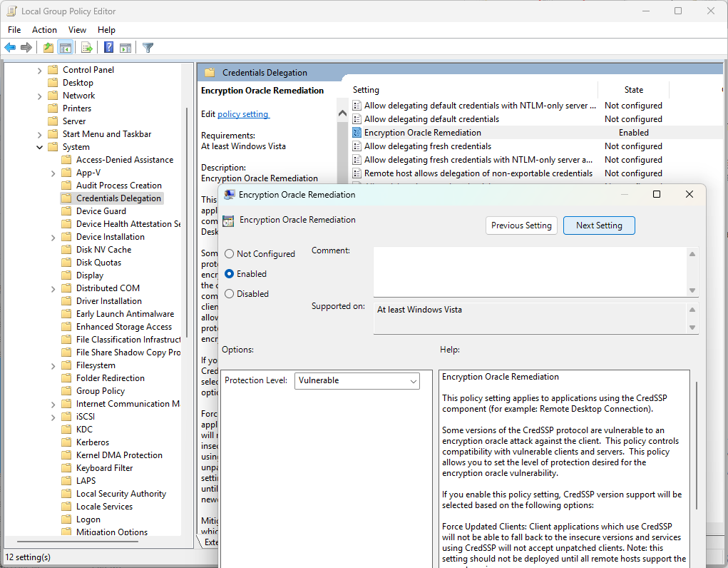
Task: Click the policy icon beside the dialog heading
Action: click(x=228, y=220)
